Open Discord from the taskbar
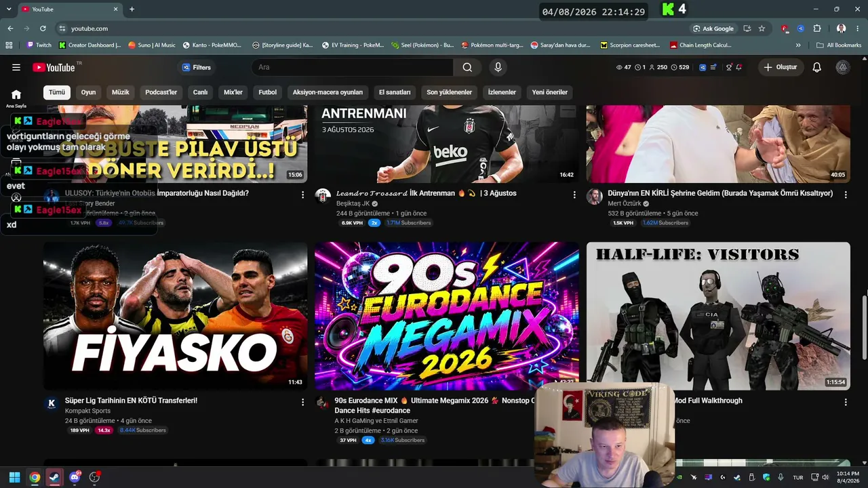The height and width of the screenshot is (488, 868). point(75,477)
